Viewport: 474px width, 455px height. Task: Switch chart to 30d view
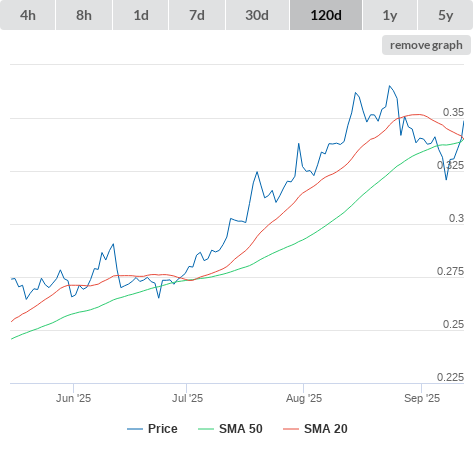[x=257, y=15]
